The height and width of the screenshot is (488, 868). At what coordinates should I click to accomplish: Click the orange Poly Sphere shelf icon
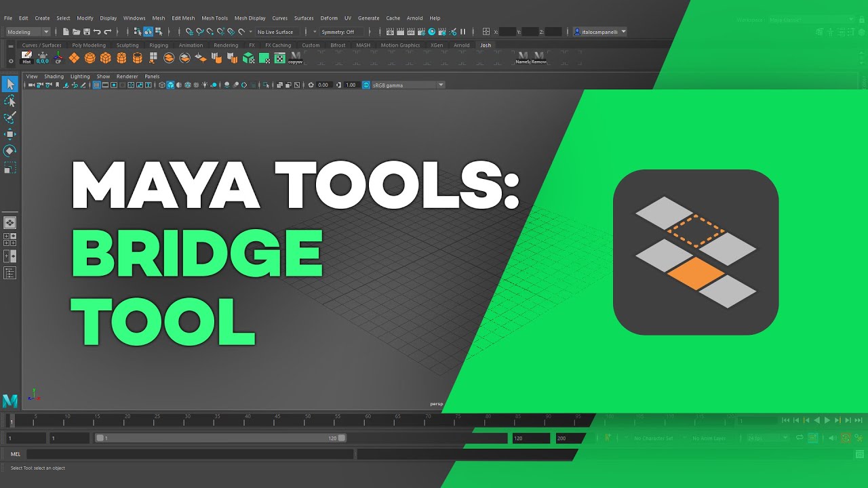point(90,58)
